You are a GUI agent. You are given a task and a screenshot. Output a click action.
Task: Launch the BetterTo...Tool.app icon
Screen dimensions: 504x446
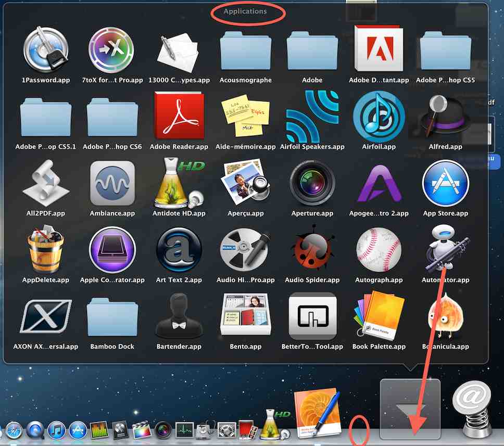[312, 316]
